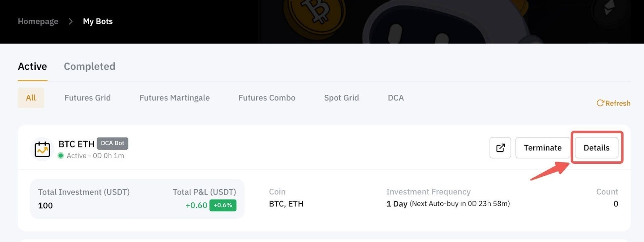644x242 pixels.
Task: Click the breadcrumb chevron separator
Action: tap(71, 21)
